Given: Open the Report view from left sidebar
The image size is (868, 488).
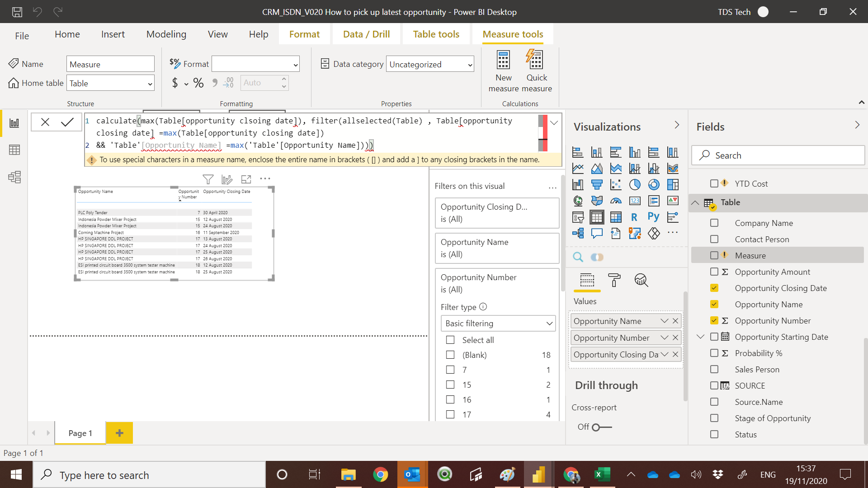Looking at the screenshot, I should 14,123.
